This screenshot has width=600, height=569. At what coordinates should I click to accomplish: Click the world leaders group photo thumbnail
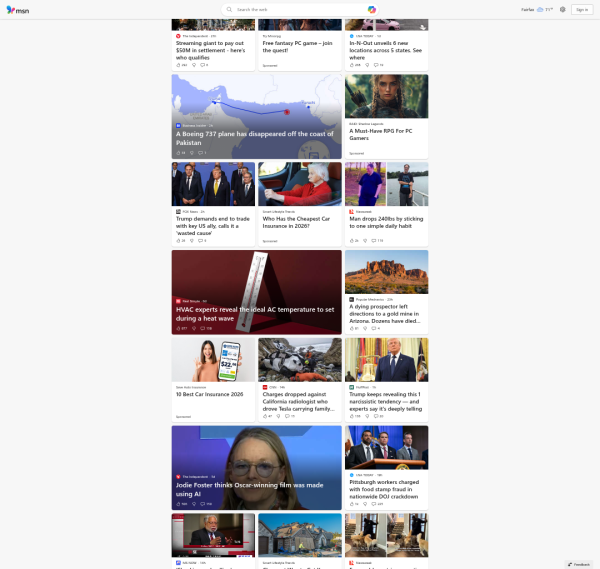click(x=213, y=184)
